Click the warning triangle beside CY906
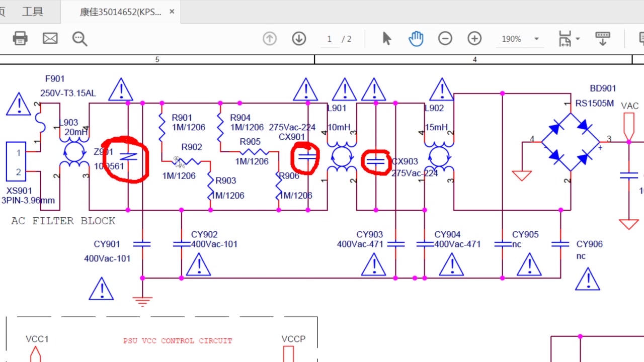 point(588,279)
